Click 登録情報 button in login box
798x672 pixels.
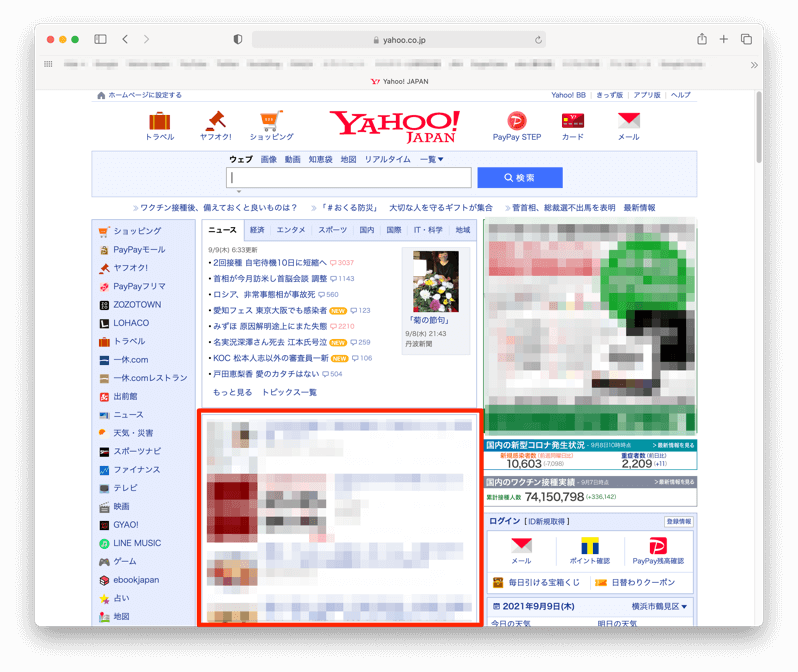click(679, 521)
